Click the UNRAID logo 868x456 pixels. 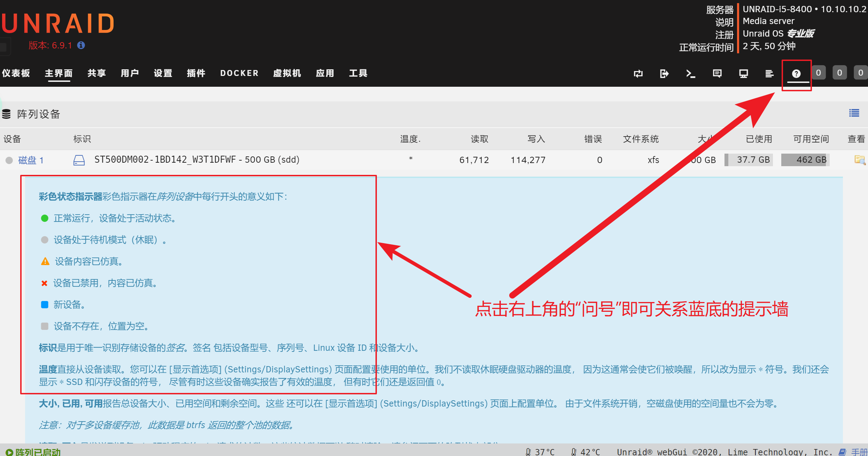click(x=58, y=23)
